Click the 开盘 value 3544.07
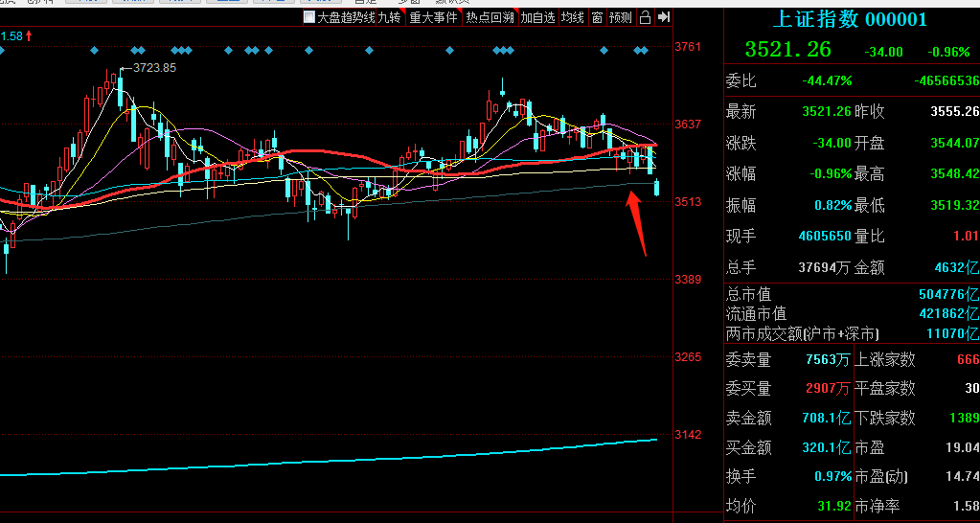 point(954,143)
